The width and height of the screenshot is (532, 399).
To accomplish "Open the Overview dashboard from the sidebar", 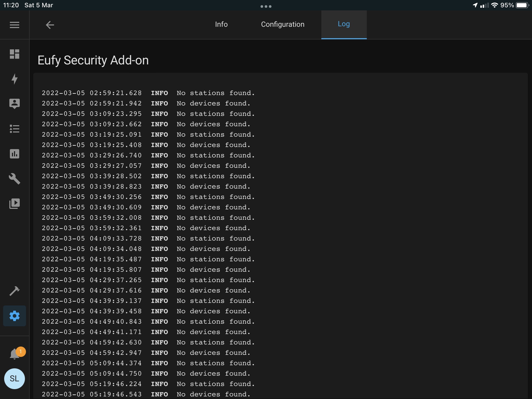I will click(x=15, y=54).
